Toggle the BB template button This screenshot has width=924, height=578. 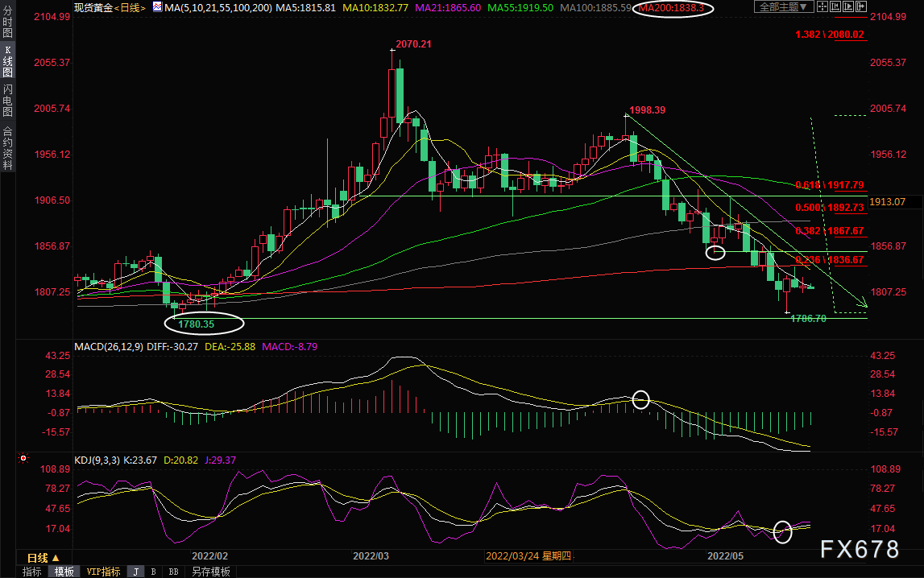tap(173, 572)
